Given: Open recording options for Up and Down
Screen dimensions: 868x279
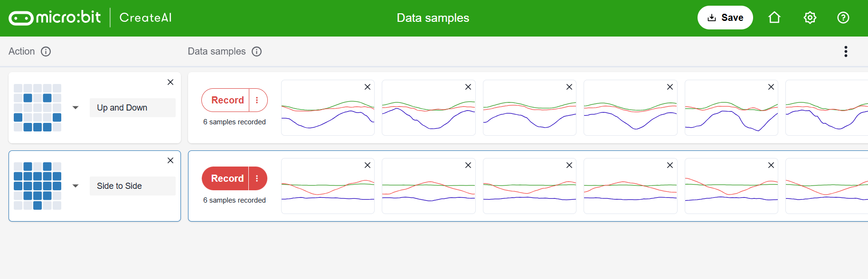Looking at the screenshot, I should 257,100.
